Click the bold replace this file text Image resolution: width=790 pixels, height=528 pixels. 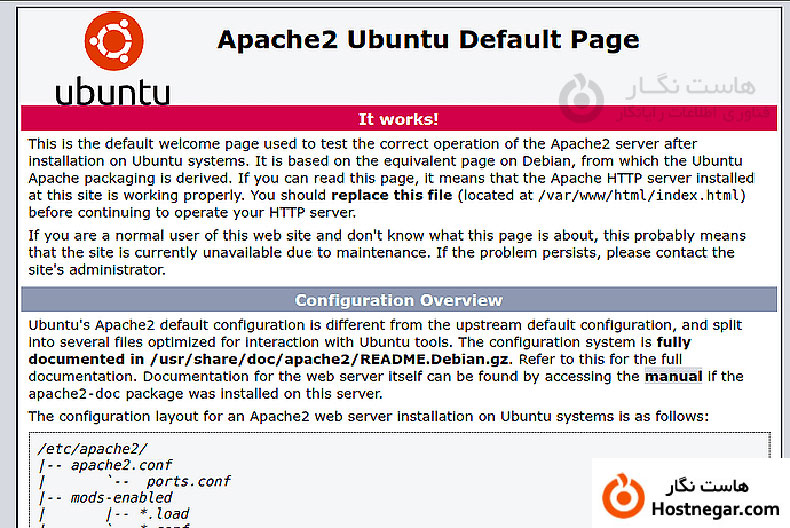coord(391,195)
